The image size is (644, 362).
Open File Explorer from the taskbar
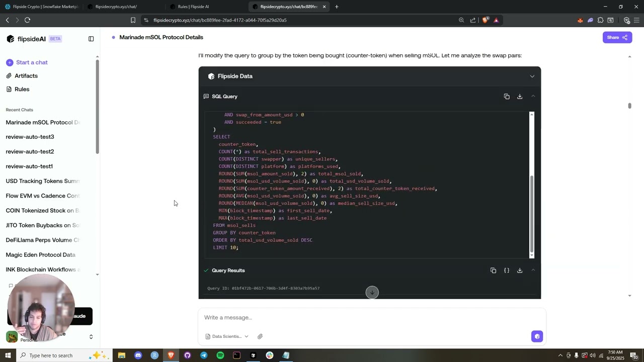(121, 355)
